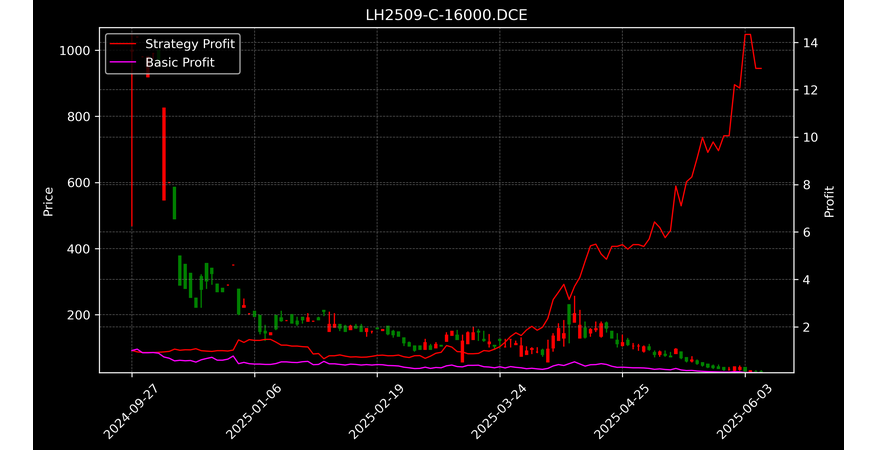This screenshot has height=450, width=878.
Task: Click the tall red candlestick between 800 and 600
Action: coord(164,154)
